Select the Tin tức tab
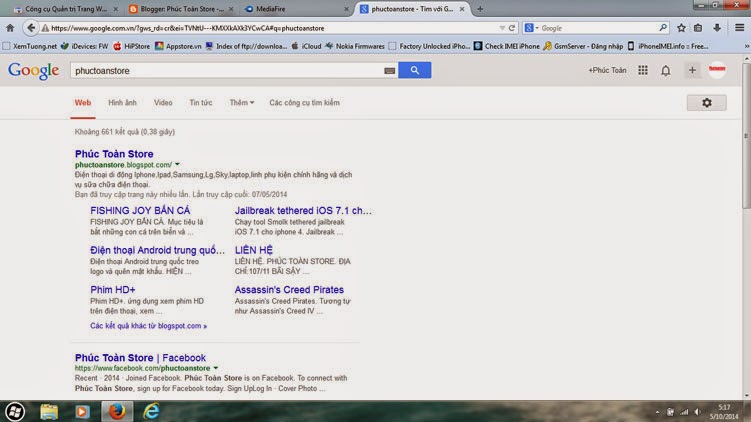The height and width of the screenshot is (422, 751). coord(201,103)
